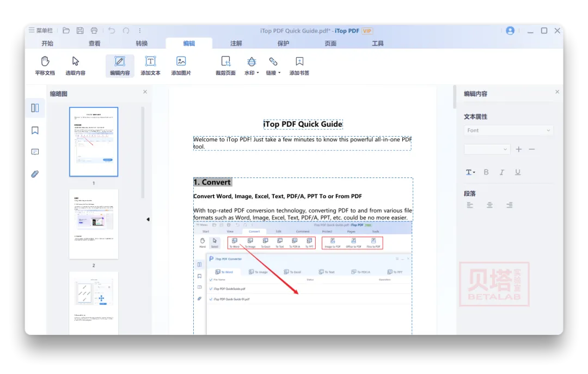Open the bookmarks sidebar panel
This screenshot has width=588, height=374.
pyautogui.click(x=35, y=130)
